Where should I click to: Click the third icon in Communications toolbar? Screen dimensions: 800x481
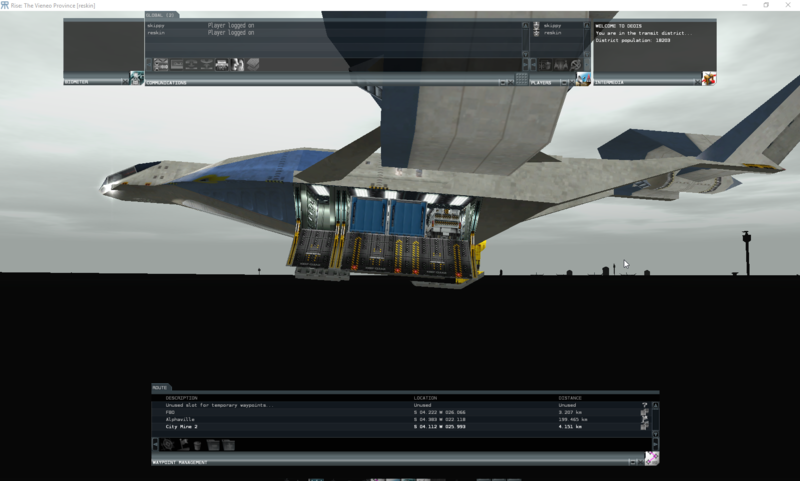click(191, 64)
